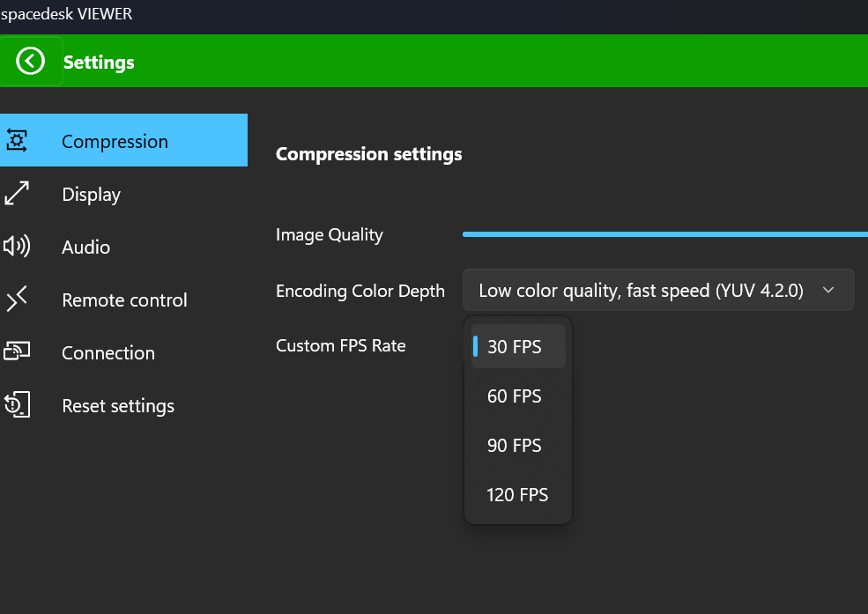This screenshot has height=614, width=868.
Task: Switch to the Remote control section
Action: click(124, 300)
